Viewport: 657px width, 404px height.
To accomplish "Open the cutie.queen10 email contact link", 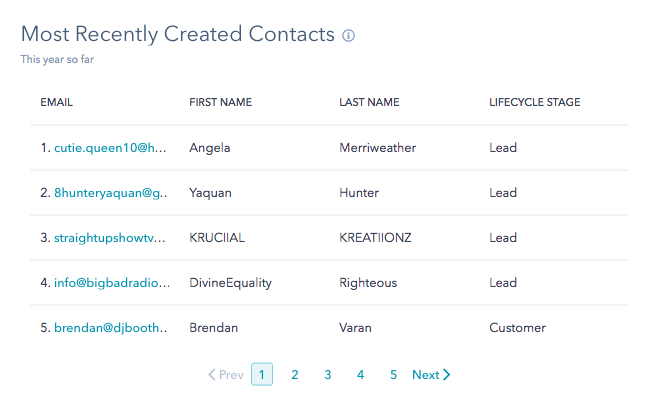I will (110, 148).
